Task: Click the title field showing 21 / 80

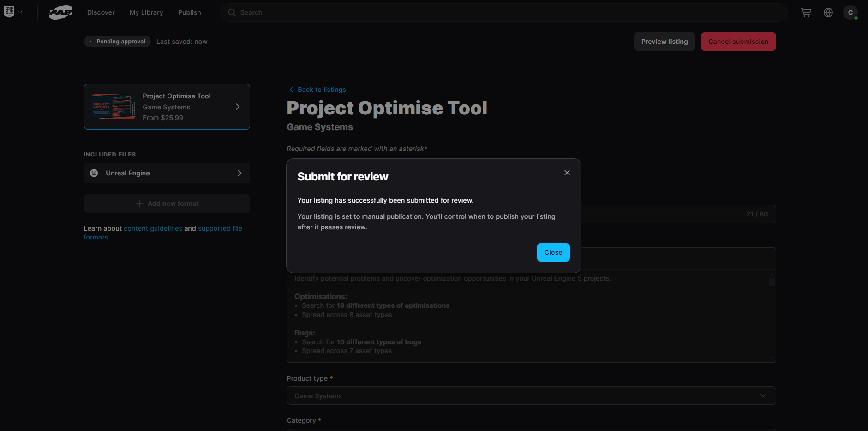Action: [x=678, y=214]
